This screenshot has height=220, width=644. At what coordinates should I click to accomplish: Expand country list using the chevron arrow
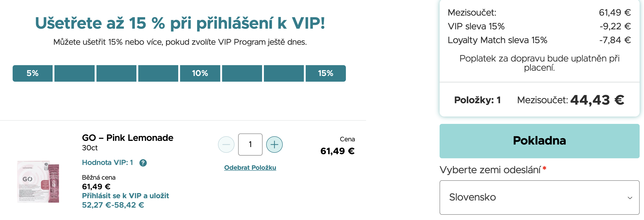pyautogui.click(x=630, y=198)
